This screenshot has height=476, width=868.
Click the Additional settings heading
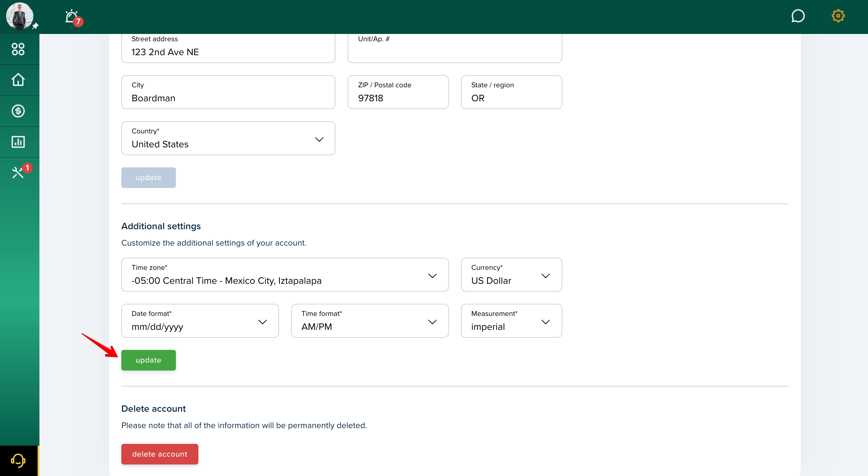161,226
